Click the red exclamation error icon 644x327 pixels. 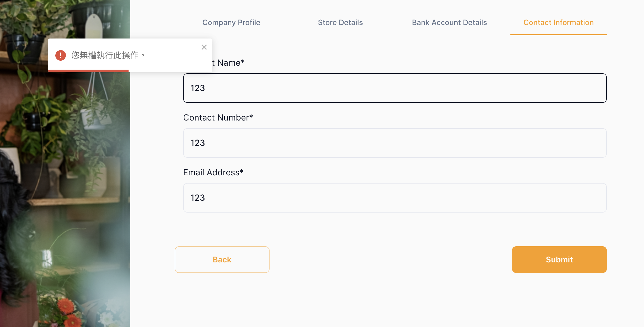click(61, 55)
